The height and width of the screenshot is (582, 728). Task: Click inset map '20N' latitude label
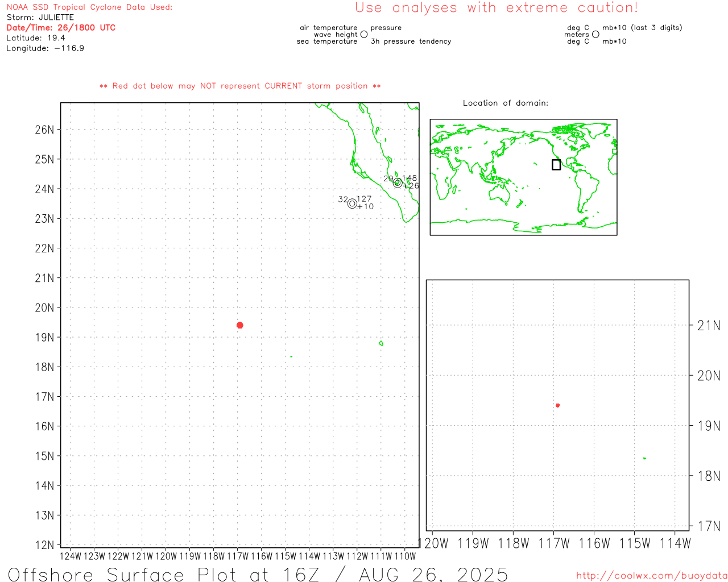[x=709, y=376]
